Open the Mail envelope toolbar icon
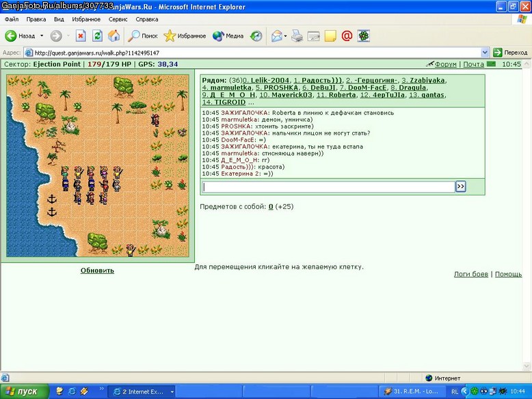The width and height of the screenshot is (532, 399). coord(277,36)
